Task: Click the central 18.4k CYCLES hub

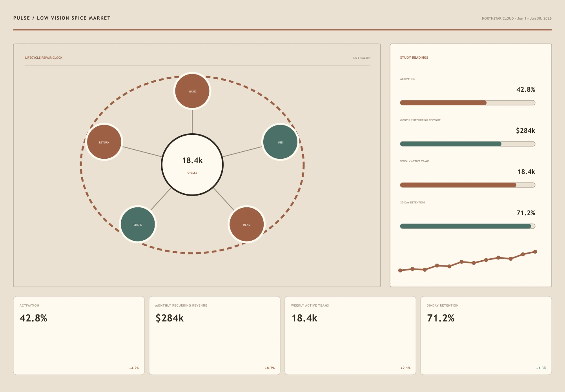Action: coord(192,165)
